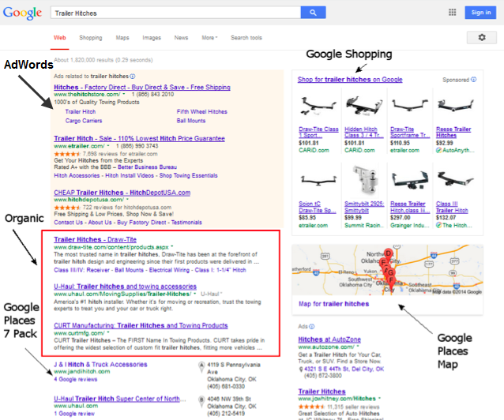
Task: Open dropdown arrow next to hitchdepotusa.com URL
Action: (x=127, y=200)
